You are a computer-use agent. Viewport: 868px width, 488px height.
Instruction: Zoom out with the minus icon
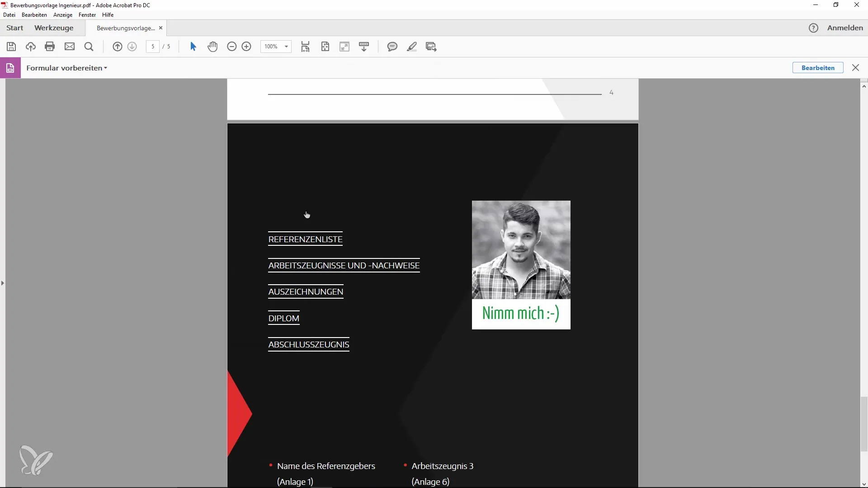(x=231, y=47)
